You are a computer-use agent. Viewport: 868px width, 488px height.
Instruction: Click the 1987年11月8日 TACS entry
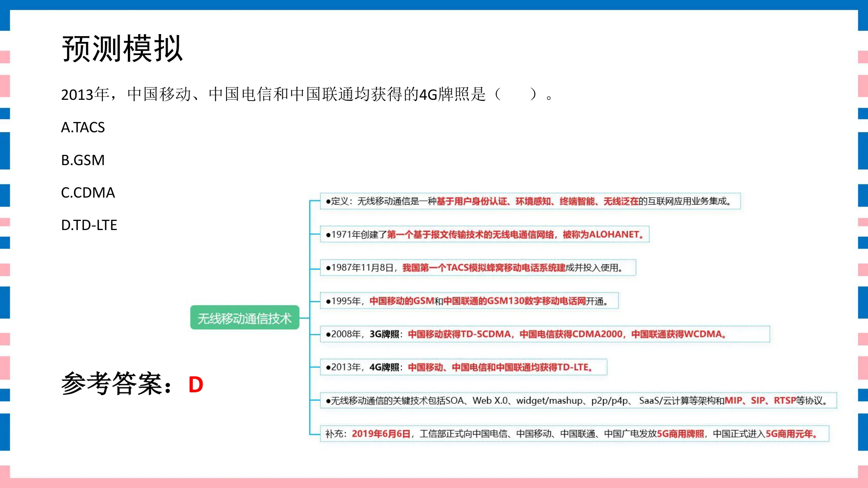(478, 267)
